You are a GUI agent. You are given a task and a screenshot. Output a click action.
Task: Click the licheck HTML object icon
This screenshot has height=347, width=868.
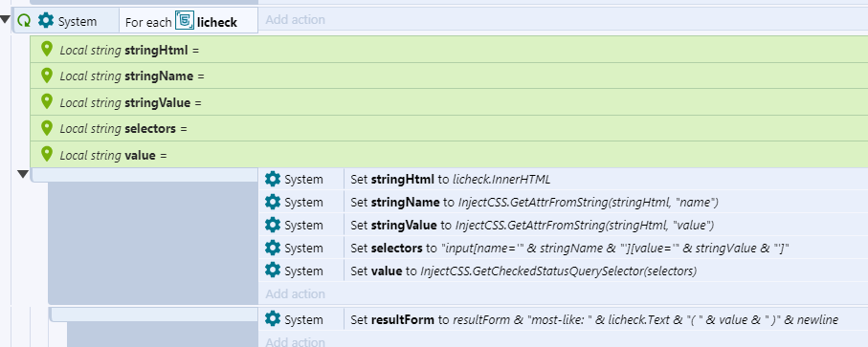click(x=185, y=20)
